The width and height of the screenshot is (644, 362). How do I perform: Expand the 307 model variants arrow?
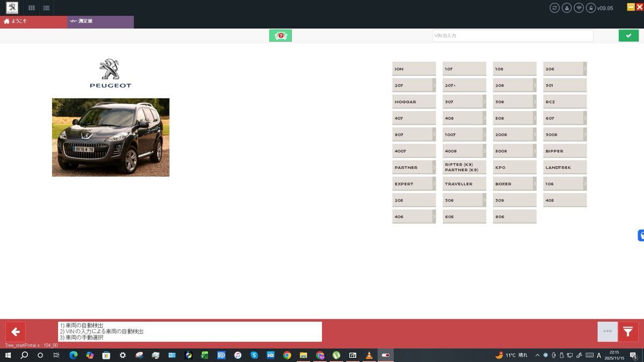(484, 101)
